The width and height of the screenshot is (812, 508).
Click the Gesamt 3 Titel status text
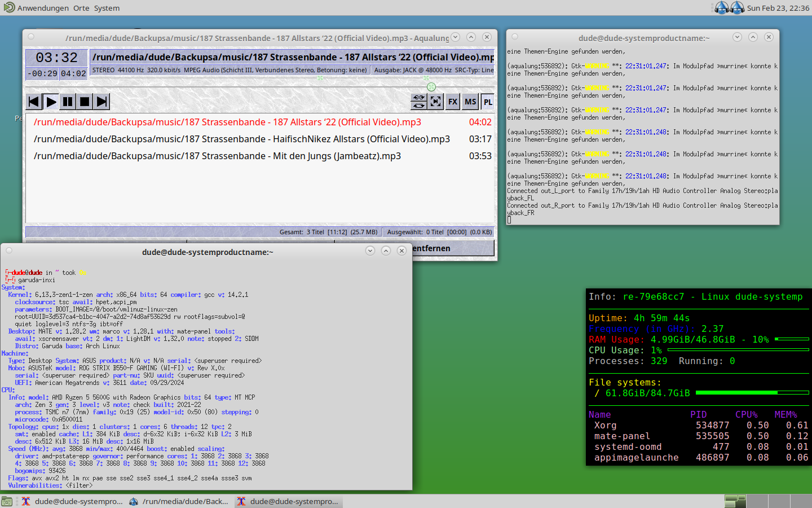tap(328, 232)
